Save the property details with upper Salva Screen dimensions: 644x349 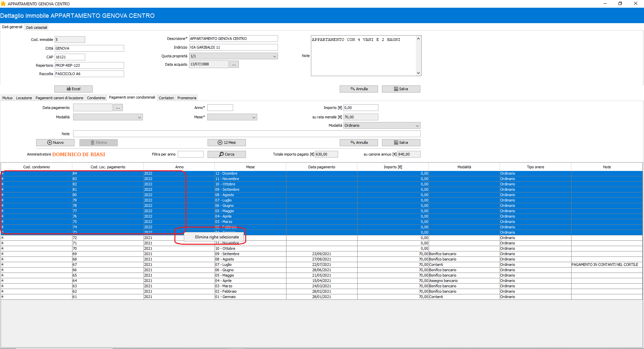tap(401, 89)
